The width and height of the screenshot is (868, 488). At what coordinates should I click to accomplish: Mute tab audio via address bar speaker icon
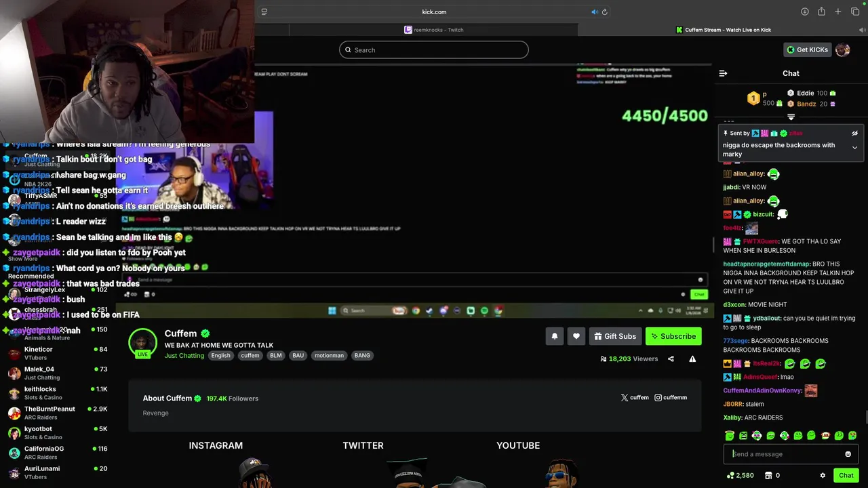(594, 12)
